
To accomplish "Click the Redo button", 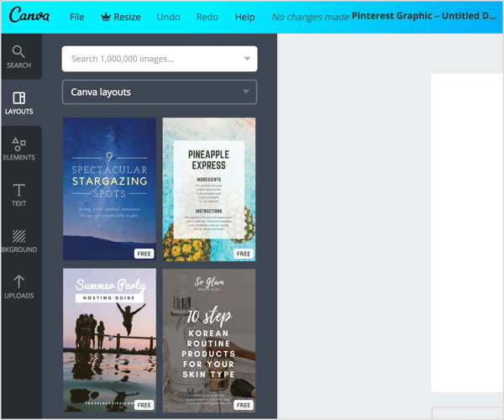I will [207, 17].
